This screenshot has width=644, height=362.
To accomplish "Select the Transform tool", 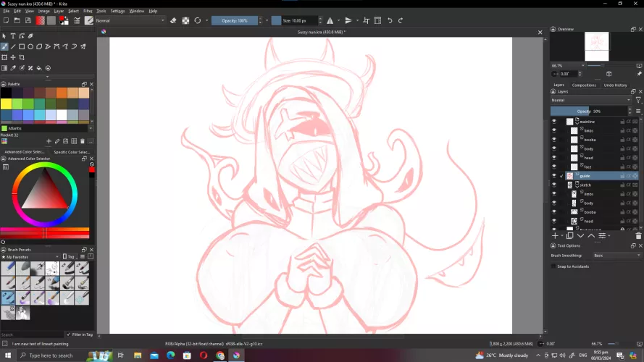I will point(4,57).
